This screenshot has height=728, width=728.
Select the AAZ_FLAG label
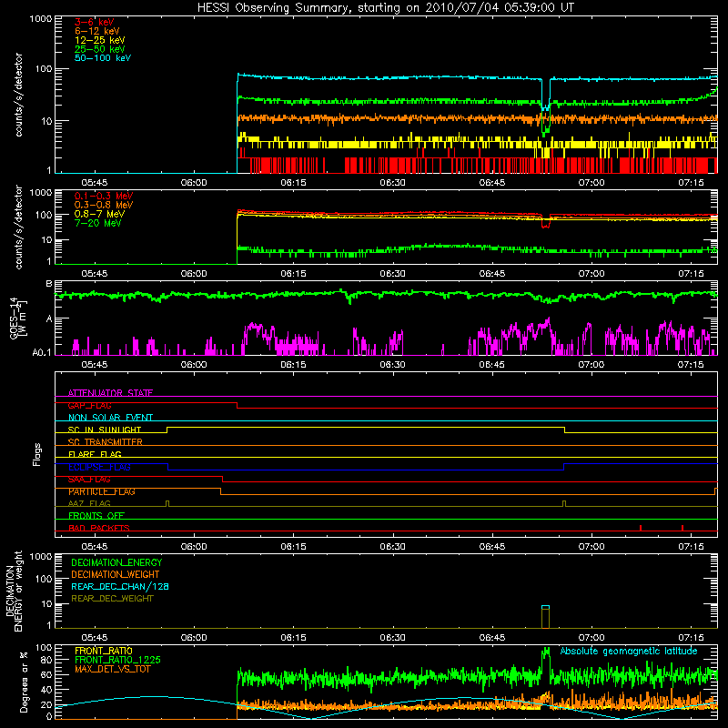click(x=89, y=503)
